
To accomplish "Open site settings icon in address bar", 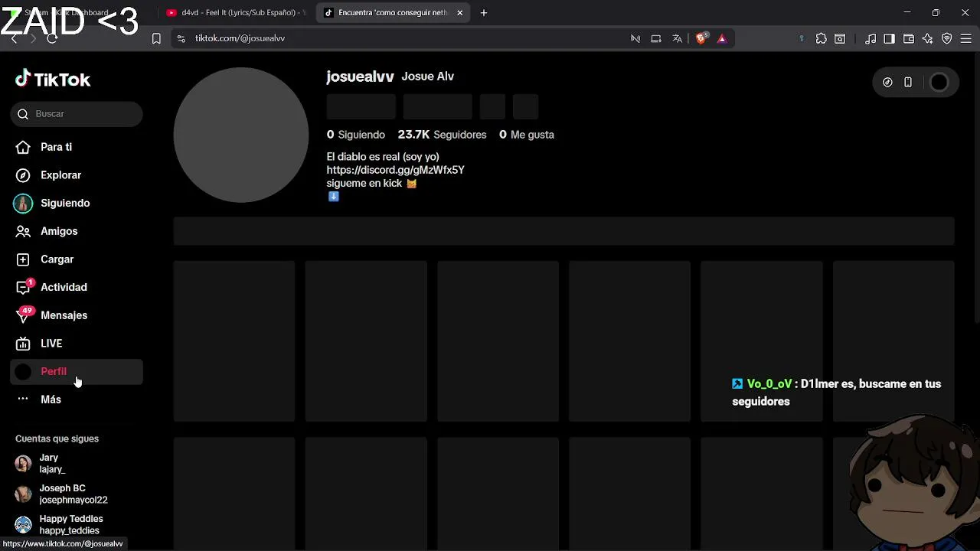I will coord(181,38).
